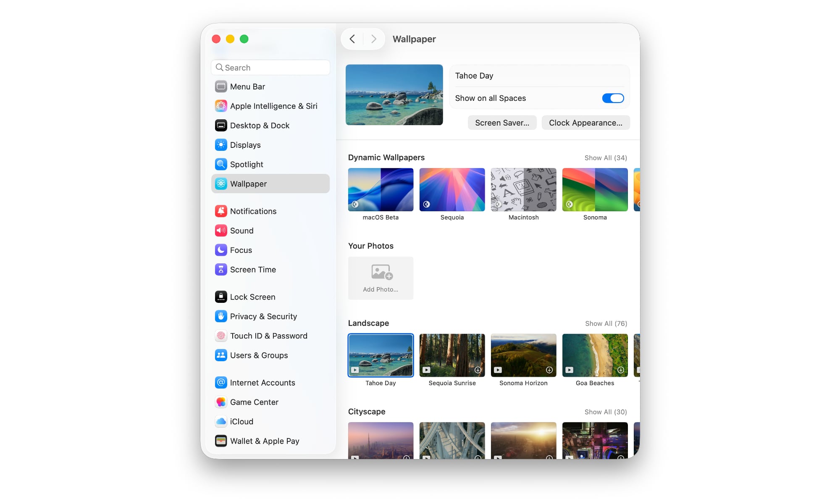This screenshot has width=840, height=504.
Task: Open the Clock Appearance settings
Action: (586, 123)
